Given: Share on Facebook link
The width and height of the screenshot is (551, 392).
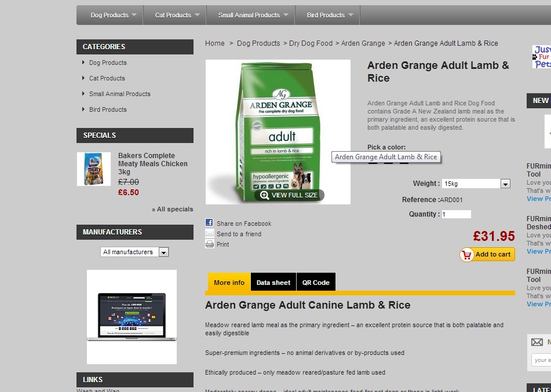Looking at the screenshot, I should pos(244,224).
